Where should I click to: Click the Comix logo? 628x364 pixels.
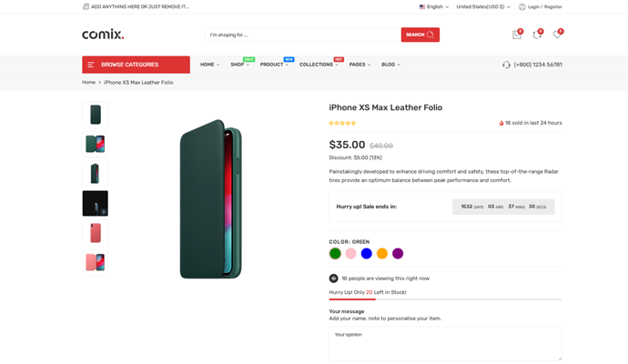(103, 35)
